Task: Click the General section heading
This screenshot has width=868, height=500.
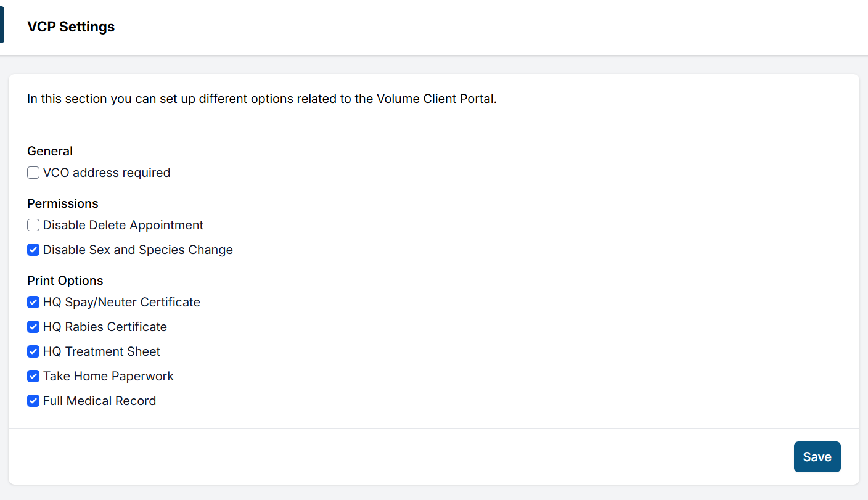Action: (x=50, y=151)
